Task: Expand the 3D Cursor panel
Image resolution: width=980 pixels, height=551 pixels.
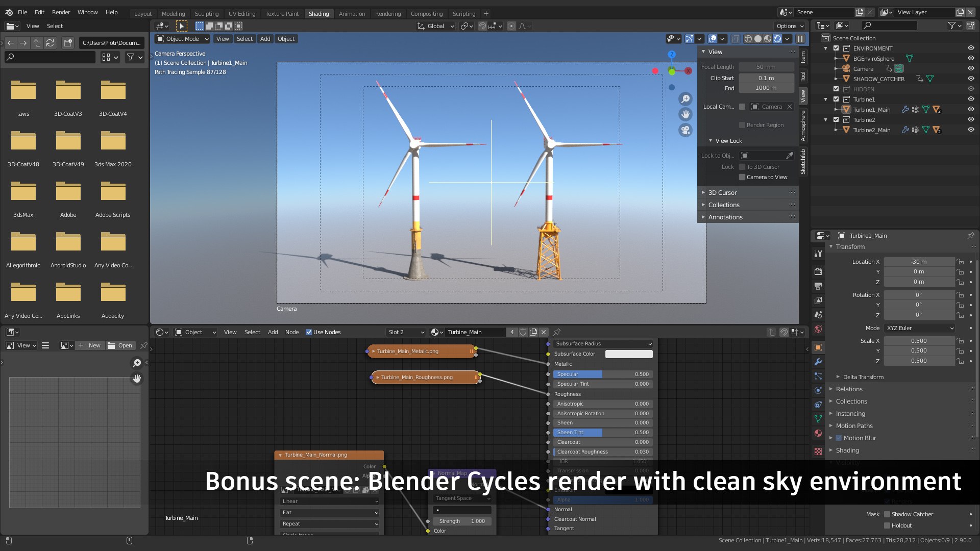Action: [722, 193]
